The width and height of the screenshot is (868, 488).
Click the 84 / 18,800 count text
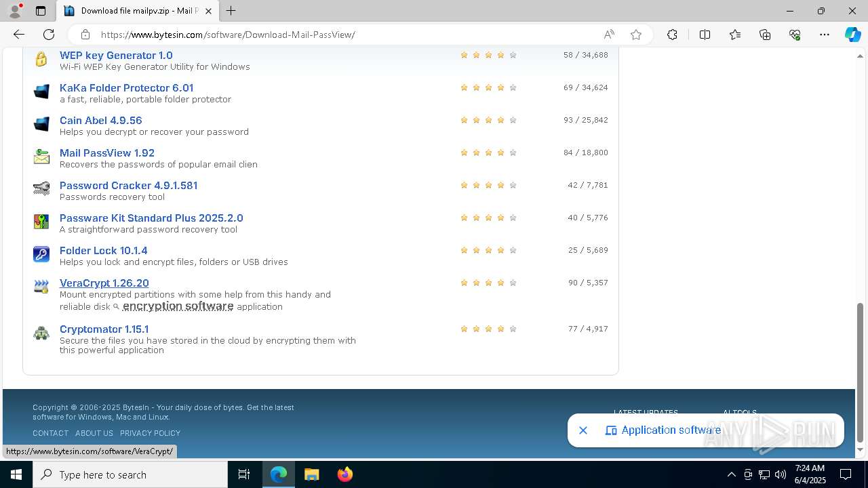(x=586, y=152)
